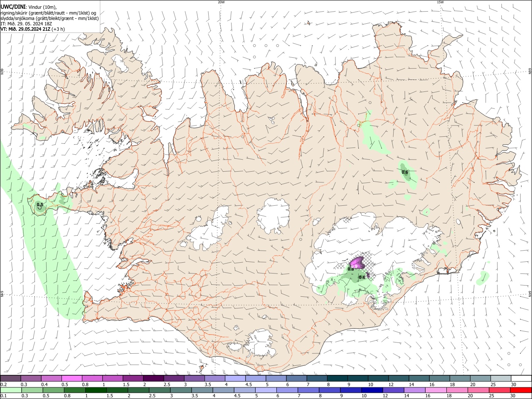532x399 pixels.
Task: Pick the bright red 30 swatch, lower legend row
Action: (x=521, y=390)
